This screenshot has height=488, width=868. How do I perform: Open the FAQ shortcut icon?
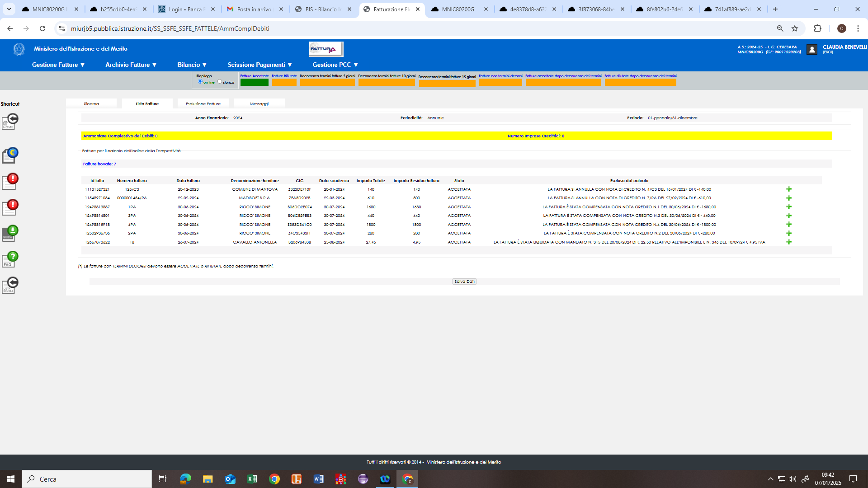tap(10, 259)
